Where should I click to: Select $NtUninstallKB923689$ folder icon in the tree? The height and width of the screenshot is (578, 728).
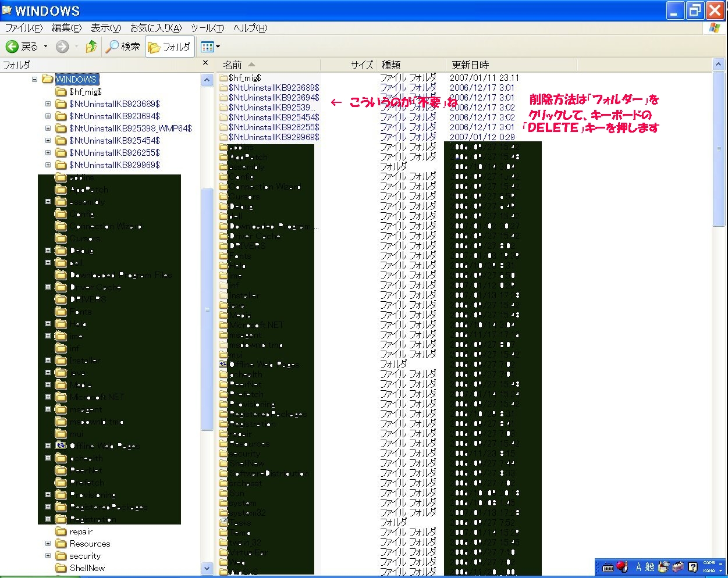tap(61, 104)
